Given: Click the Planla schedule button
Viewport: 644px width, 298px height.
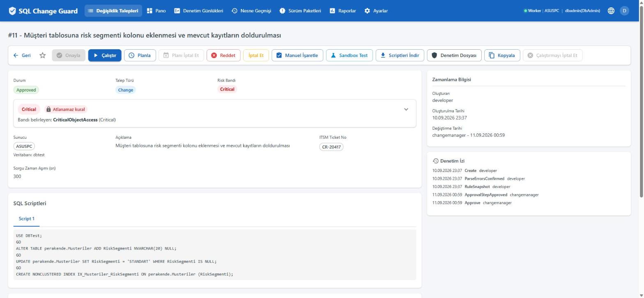Looking at the screenshot, I should (x=140, y=55).
